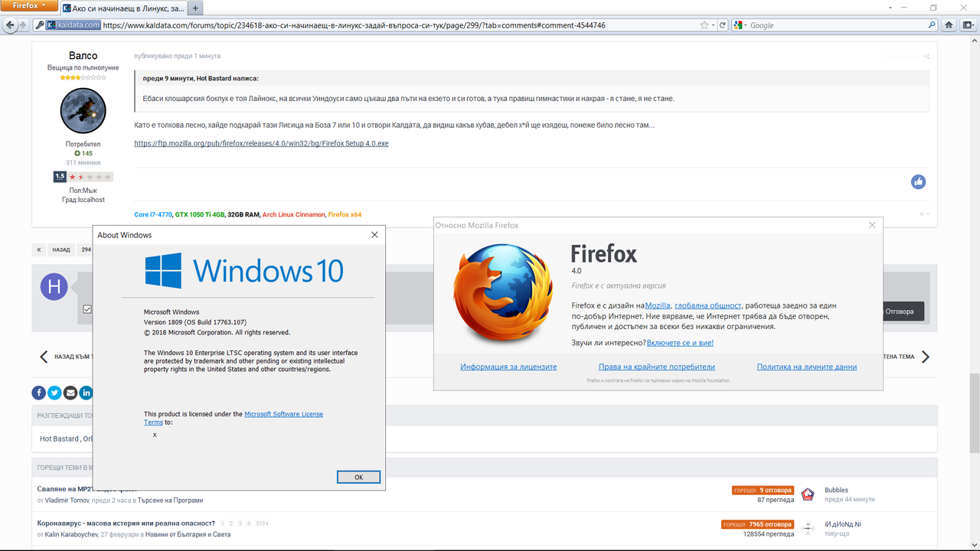Share the topic on Facebook
Screen dimensions: 980x551
coord(39,393)
